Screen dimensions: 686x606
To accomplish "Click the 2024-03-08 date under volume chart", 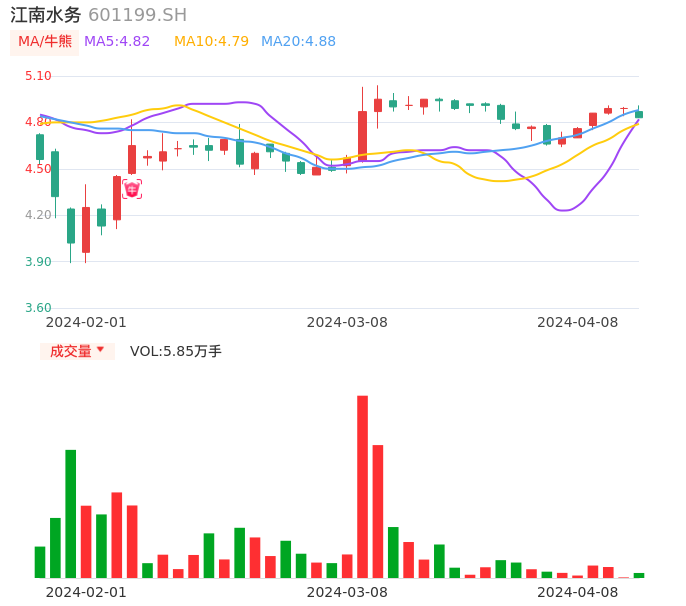I will (347, 592).
